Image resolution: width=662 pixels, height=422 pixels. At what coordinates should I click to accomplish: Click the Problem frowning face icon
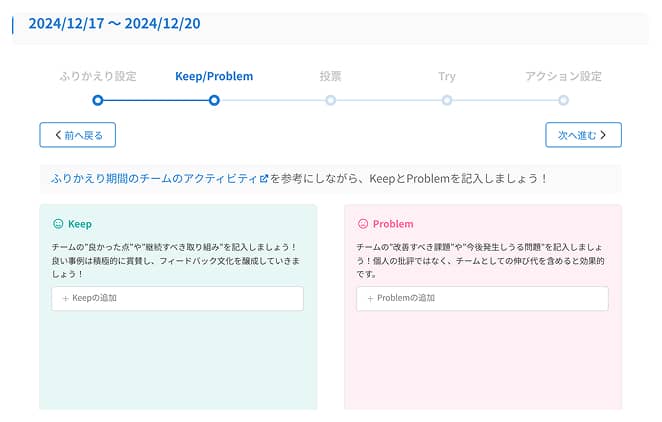(363, 224)
